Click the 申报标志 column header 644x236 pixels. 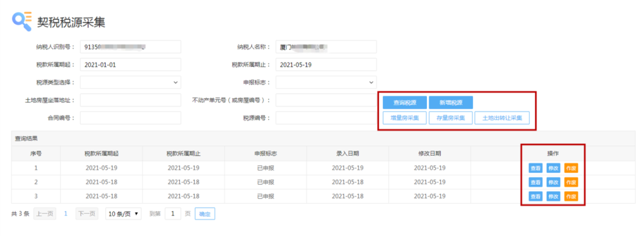[x=265, y=154]
